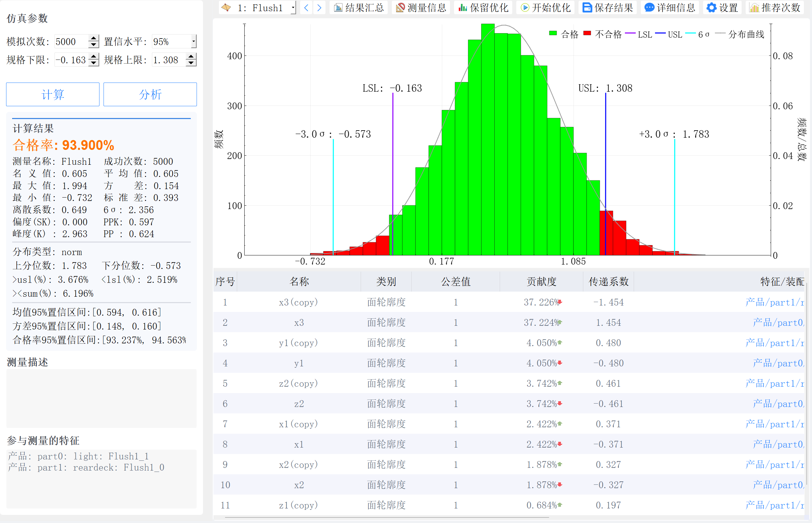Increase 模拟次数 with up stepper
Image resolution: width=812 pixels, height=523 pixels.
tap(93, 38)
